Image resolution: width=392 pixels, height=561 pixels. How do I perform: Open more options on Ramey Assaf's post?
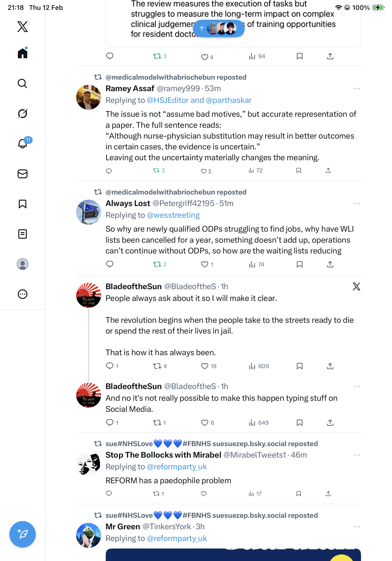point(357,89)
